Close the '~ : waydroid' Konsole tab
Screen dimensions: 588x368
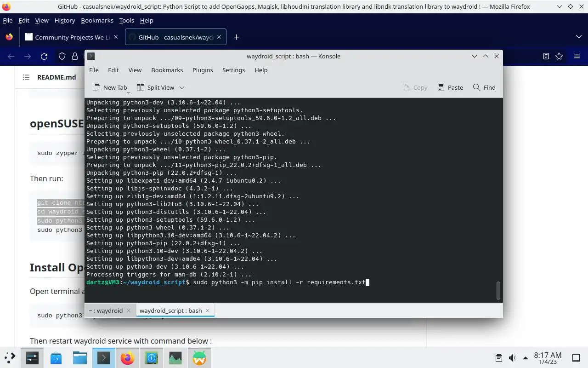(129, 310)
